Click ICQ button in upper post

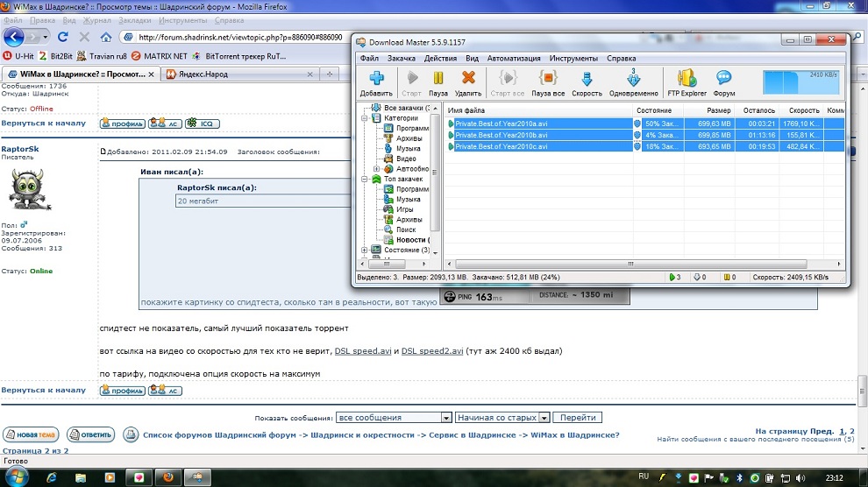(x=202, y=124)
